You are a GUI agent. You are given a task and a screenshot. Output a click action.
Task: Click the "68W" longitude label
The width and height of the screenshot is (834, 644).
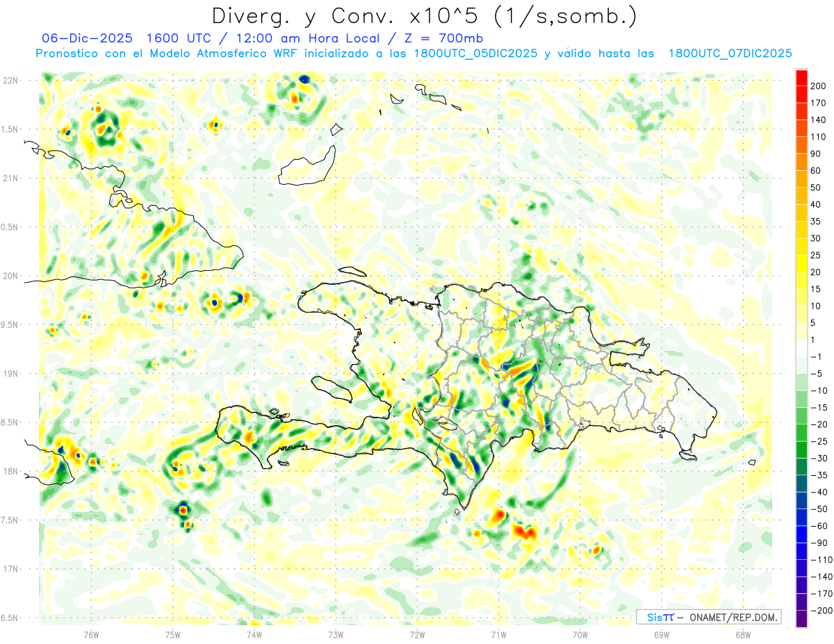click(x=743, y=634)
